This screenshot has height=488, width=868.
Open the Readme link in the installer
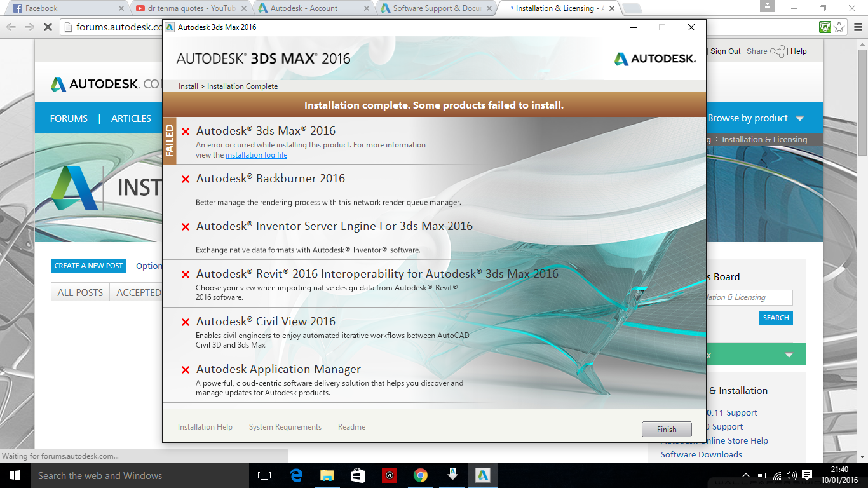coord(351,427)
